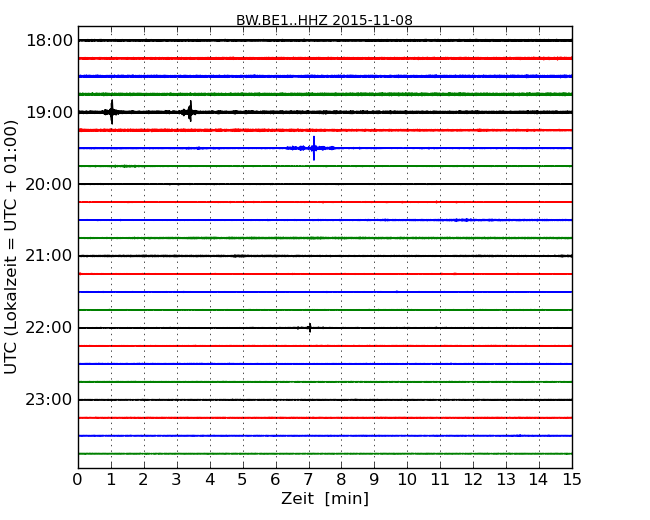650x520 pixels.
Task: Click x-axis tick label 6
Action: [275, 479]
